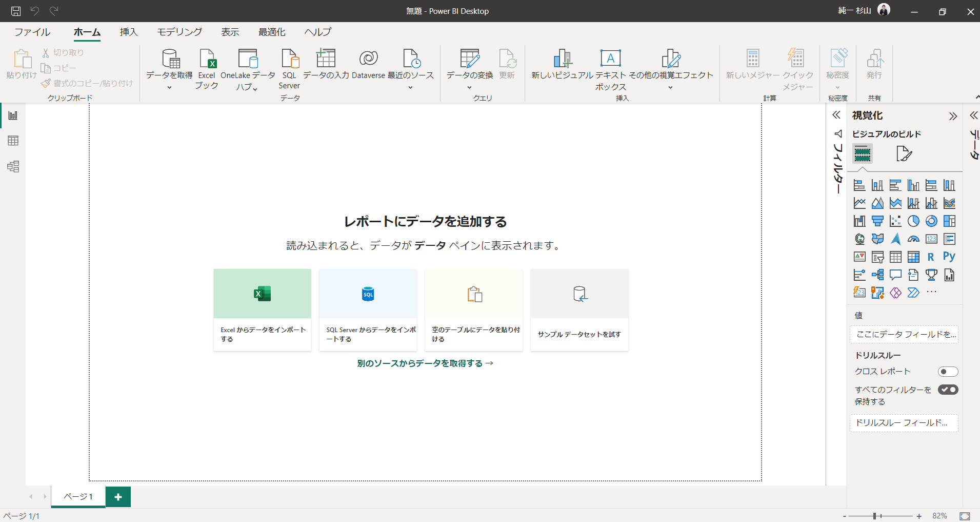The width and height of the screenshot is (980, 522).
Task: Click the 空のテーブルにデータを貼り付ける card
Action: 474,310
